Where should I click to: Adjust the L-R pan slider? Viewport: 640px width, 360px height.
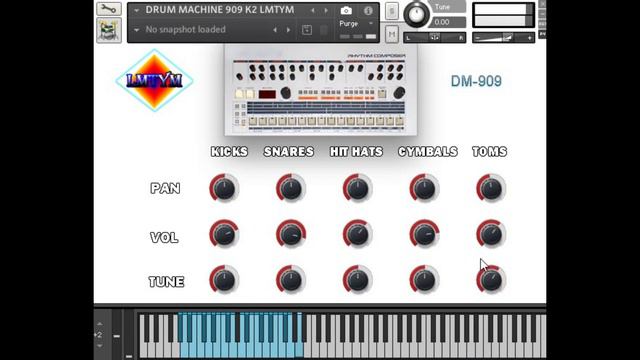tap(434, 38)
